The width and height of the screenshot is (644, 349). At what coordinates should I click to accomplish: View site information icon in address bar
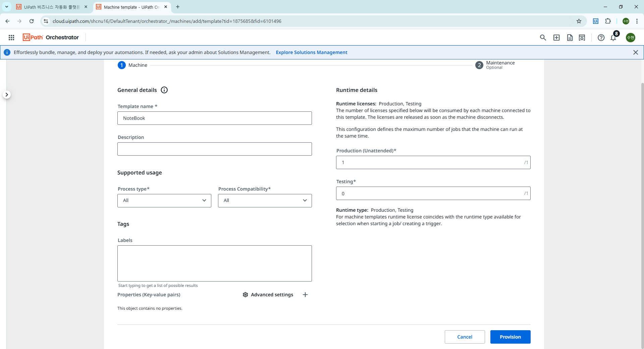click(x=46, y=21)
